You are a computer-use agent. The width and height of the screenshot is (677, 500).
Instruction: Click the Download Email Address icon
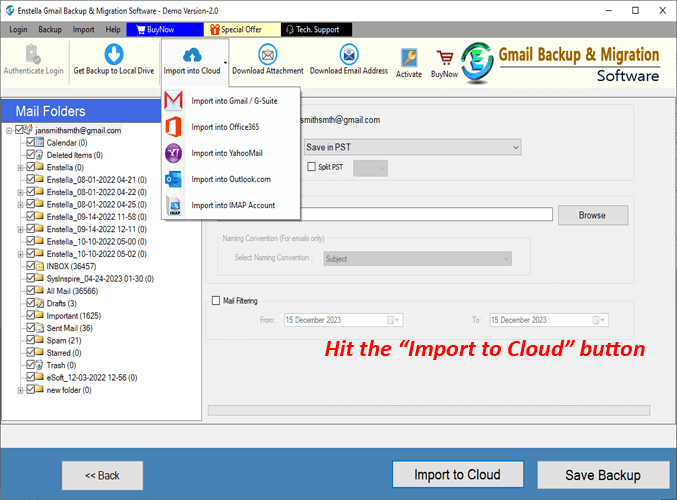pos(348,54)
